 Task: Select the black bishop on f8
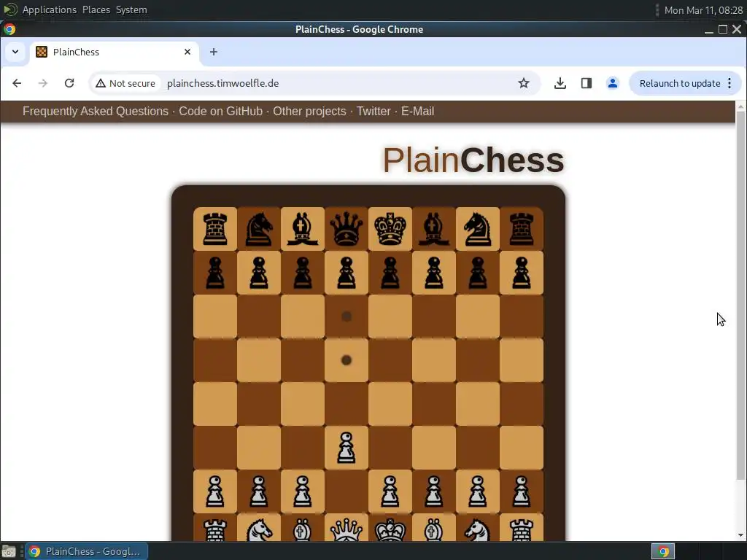click(434, 229)
